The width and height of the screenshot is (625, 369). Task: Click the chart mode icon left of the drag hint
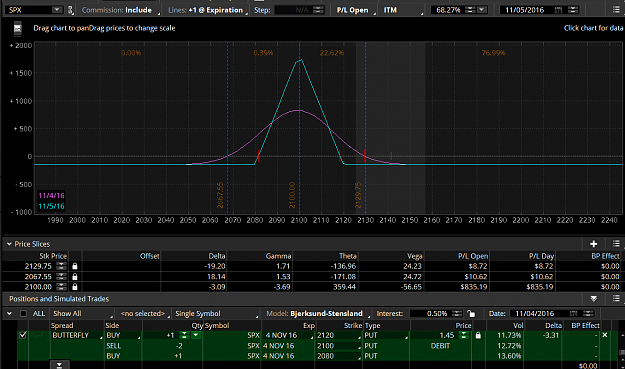click(x=18, y=28)
